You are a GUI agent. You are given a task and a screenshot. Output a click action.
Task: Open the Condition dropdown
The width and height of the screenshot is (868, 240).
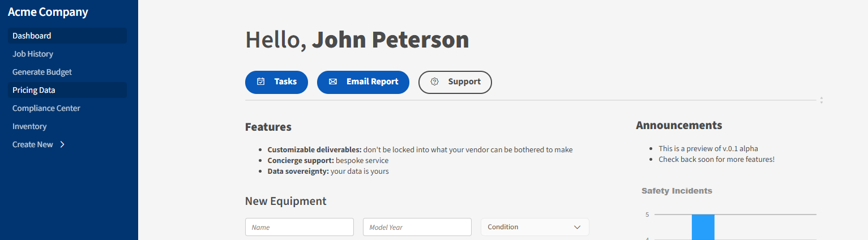tap(535, 227)
